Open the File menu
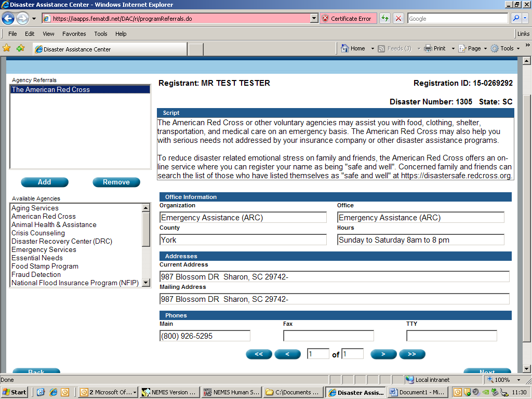The height and width of the screenshot is (399, 532). point(12,34)
